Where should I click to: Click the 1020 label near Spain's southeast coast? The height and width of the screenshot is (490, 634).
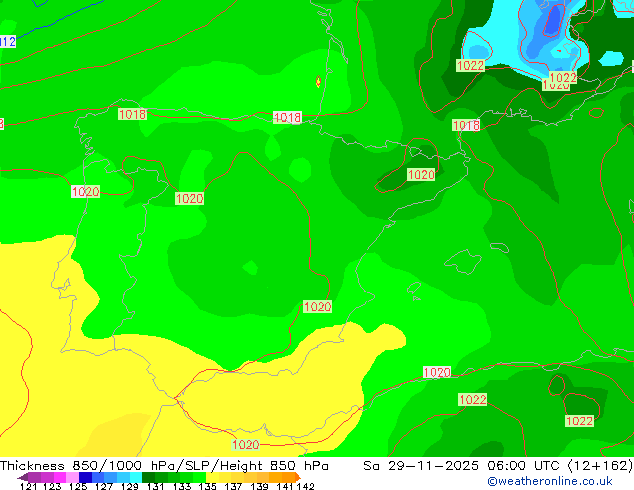[x=317, y=306]
